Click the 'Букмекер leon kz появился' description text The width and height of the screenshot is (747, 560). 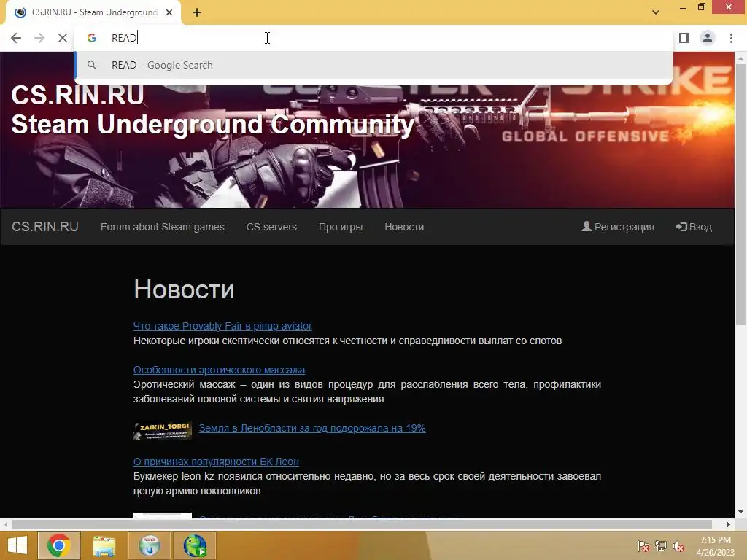click(x=367, y=483)
